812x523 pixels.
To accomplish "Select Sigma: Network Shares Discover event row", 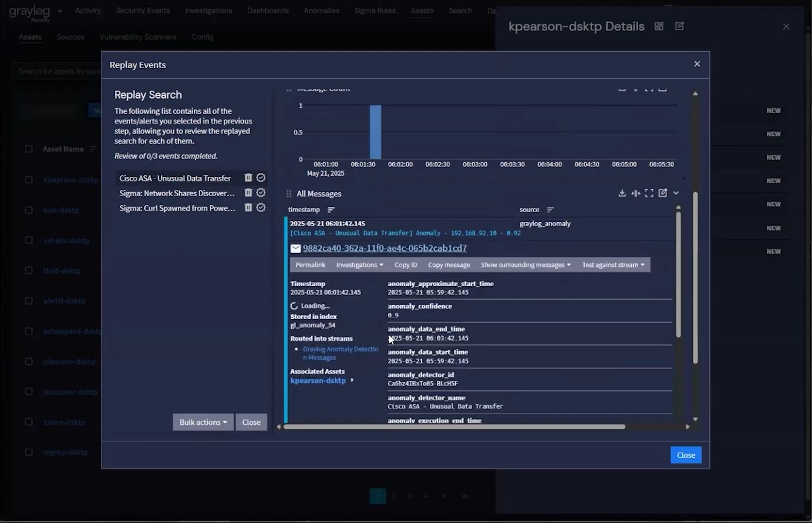I will pyautogui.click(x=177, y=193).
